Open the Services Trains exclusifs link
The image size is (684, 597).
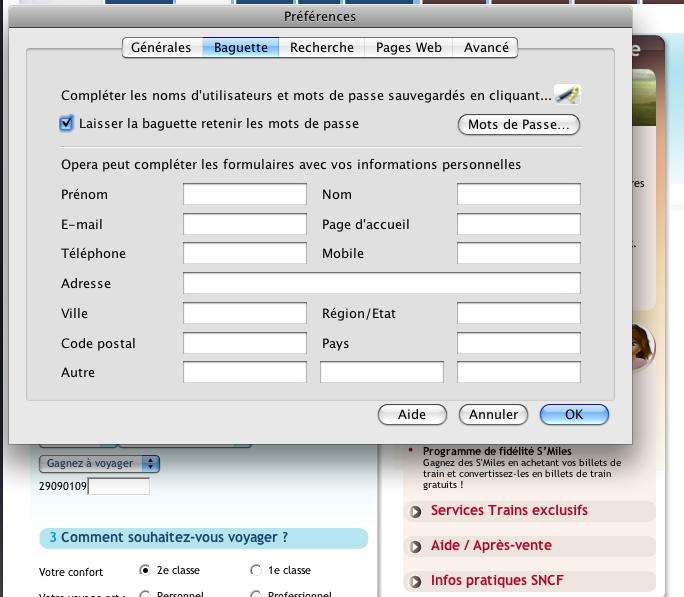(x=509, y=511)
